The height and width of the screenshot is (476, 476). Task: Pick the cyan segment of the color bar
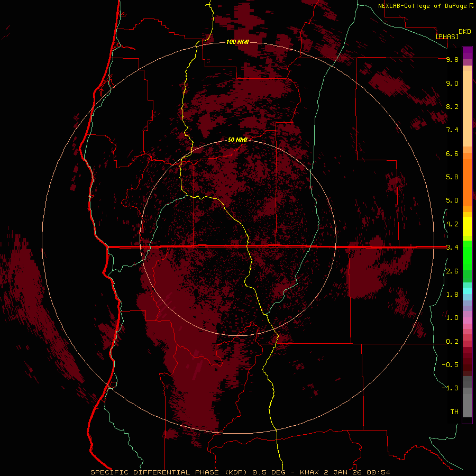coord(467,291)
